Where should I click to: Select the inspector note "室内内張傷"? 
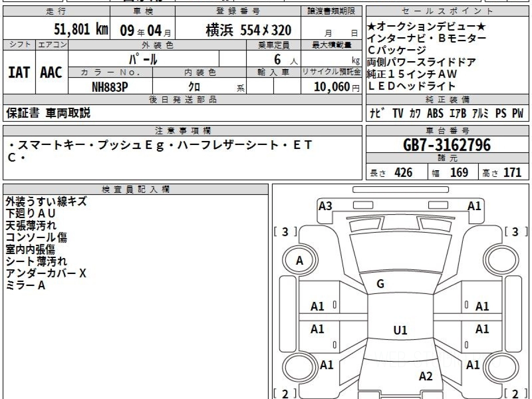pyautogui.click(x=30, y=249)
